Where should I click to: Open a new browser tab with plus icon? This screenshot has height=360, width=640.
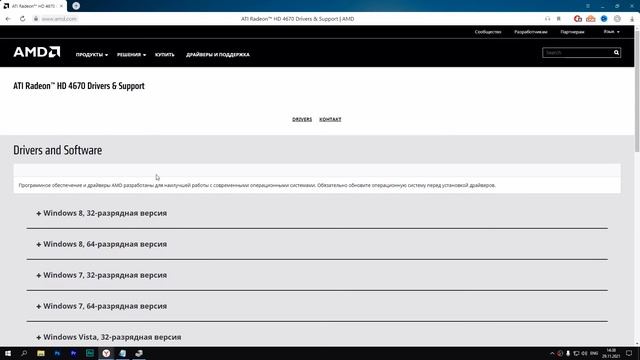[76, 6]
